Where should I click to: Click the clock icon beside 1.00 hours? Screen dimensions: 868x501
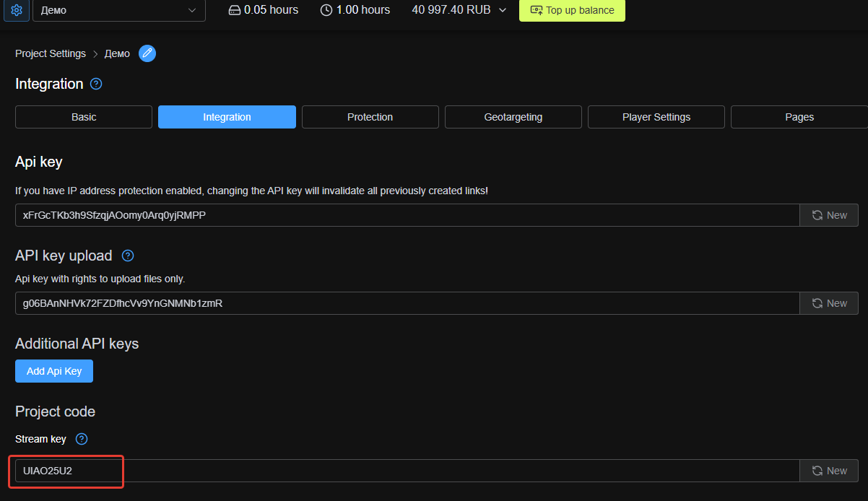[x=326, y=10]
